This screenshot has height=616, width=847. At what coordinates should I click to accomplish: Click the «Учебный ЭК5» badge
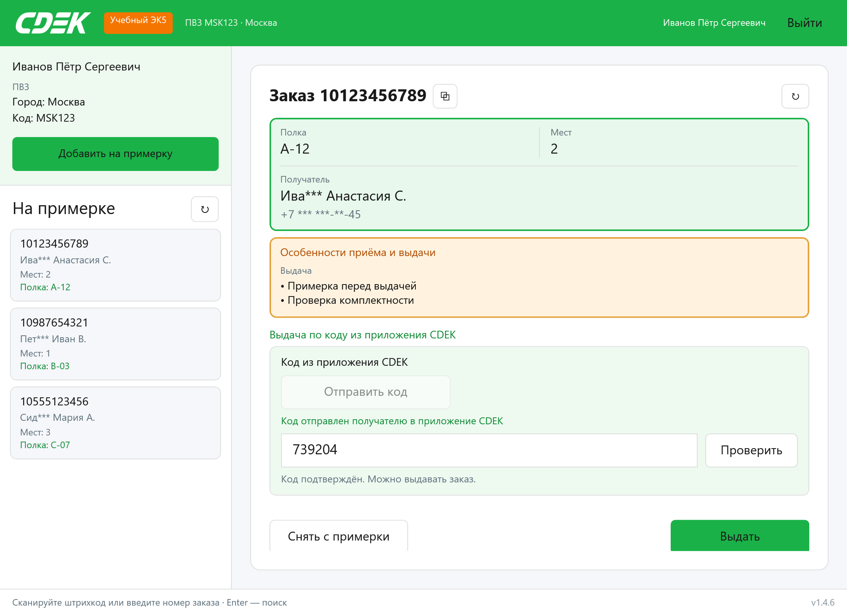138,23
